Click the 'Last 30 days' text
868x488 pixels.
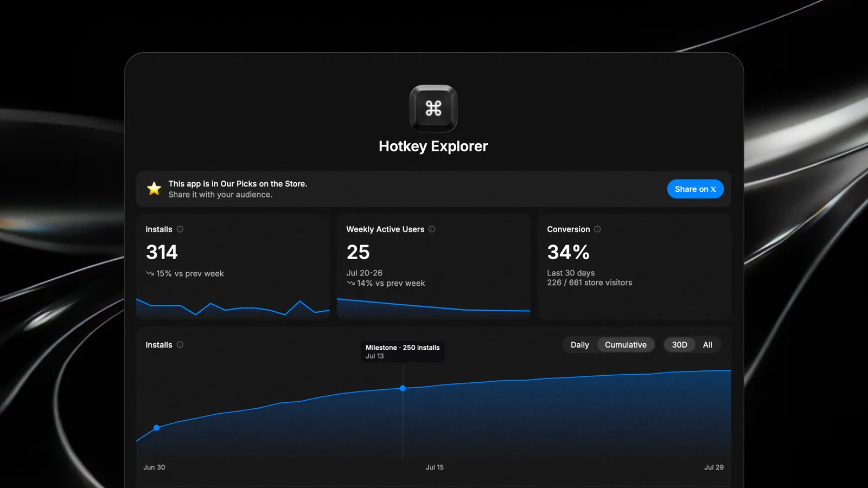coord(571,273)
